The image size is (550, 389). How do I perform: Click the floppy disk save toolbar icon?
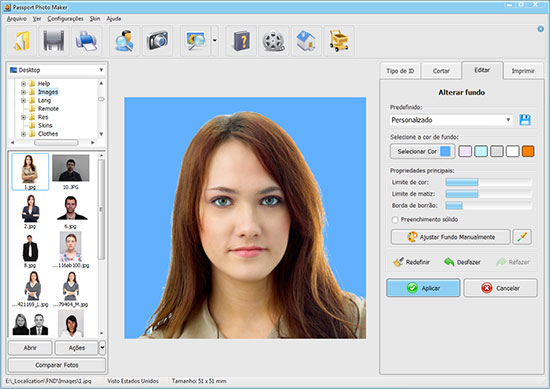(54, 41)
